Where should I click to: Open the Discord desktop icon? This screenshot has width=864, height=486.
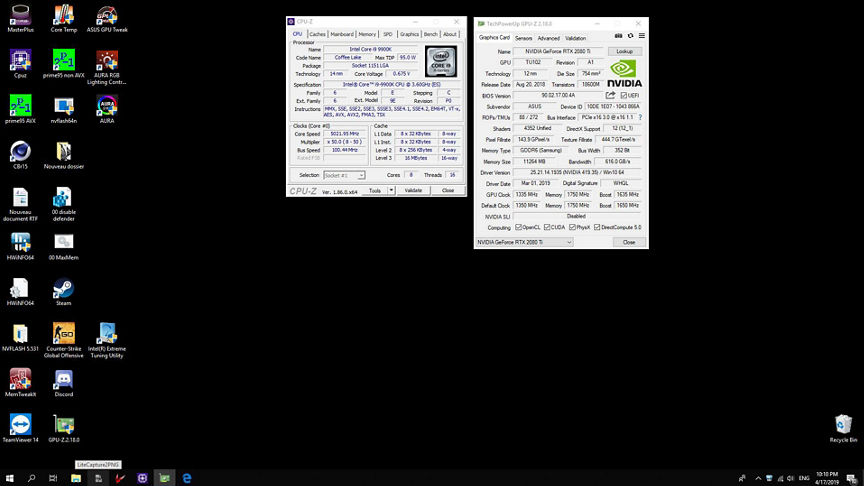63,380
